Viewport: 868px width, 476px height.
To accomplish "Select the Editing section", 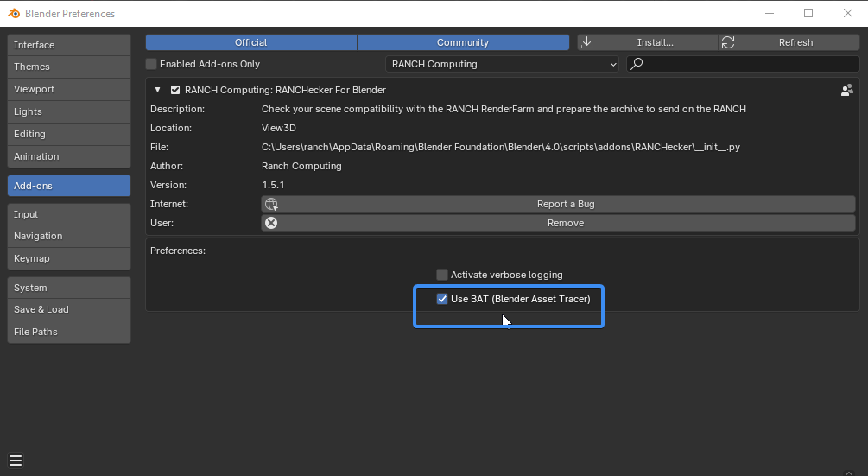I will coord(69,134).
